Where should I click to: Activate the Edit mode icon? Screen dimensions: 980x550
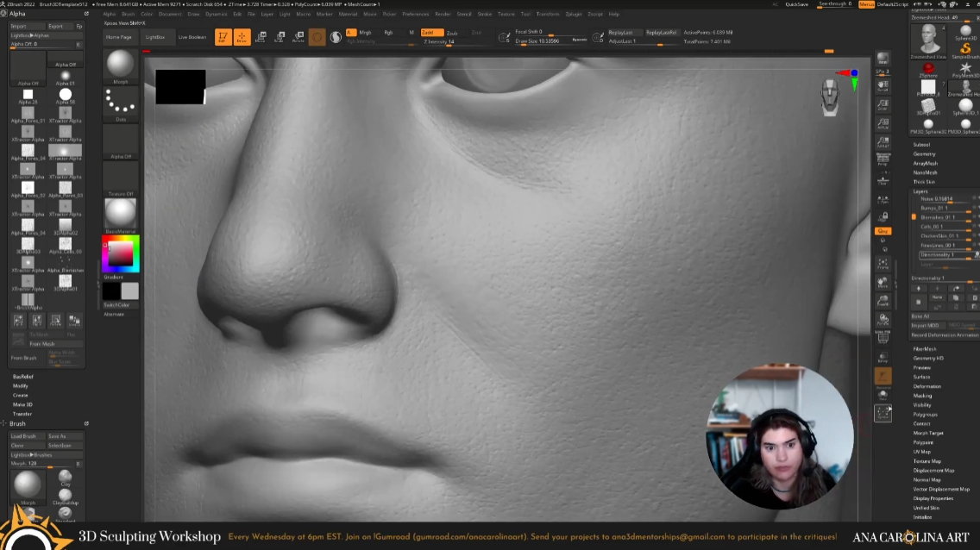pos(223,37)
